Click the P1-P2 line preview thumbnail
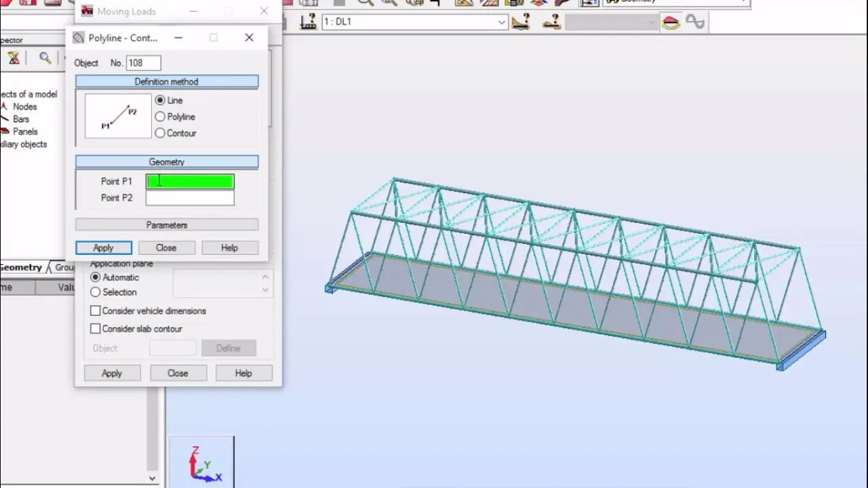Image resolution: width=868 pixels, height=488 pixels. point(118,116)
